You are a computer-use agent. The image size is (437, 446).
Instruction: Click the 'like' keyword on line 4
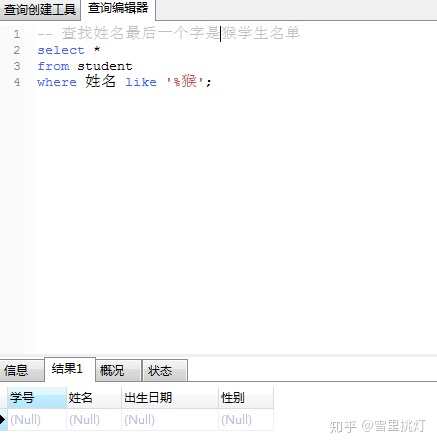141,82
